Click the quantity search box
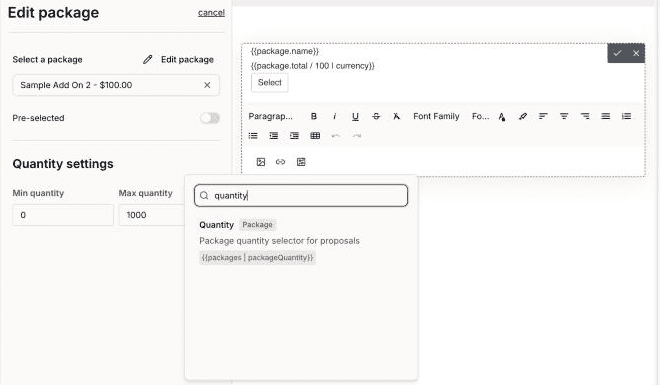This screenshot has height=385, width=660. tap(301, 196)
